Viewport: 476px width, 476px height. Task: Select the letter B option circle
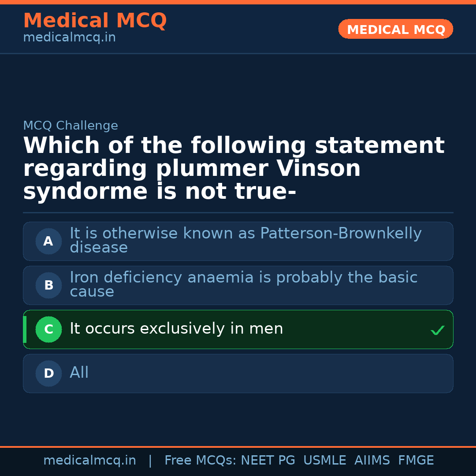pyautogui.click(x=48, y=285)
